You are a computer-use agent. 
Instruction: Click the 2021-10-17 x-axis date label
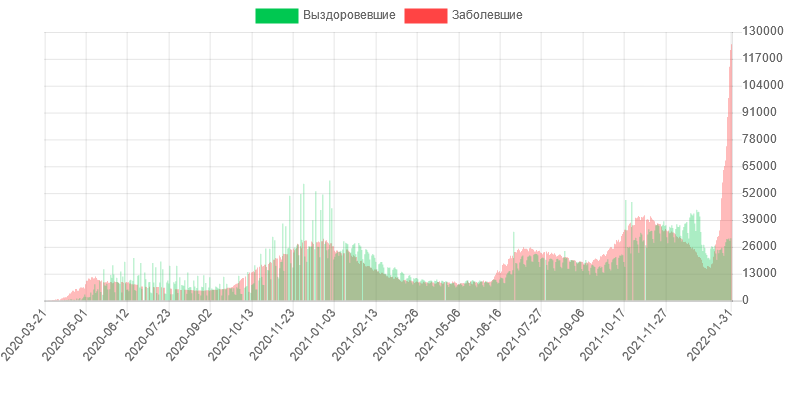(605, 335)
